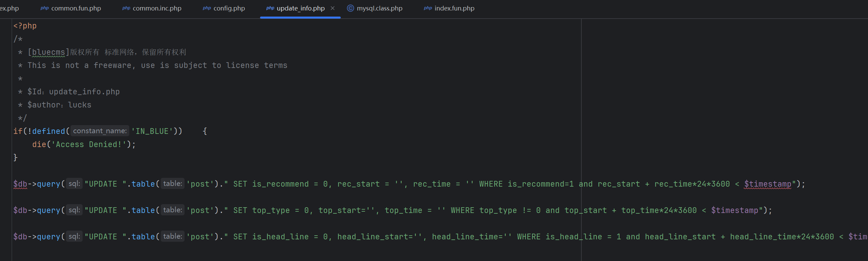Click the 'constant_name:' parameter hint

tap(100, 131)
